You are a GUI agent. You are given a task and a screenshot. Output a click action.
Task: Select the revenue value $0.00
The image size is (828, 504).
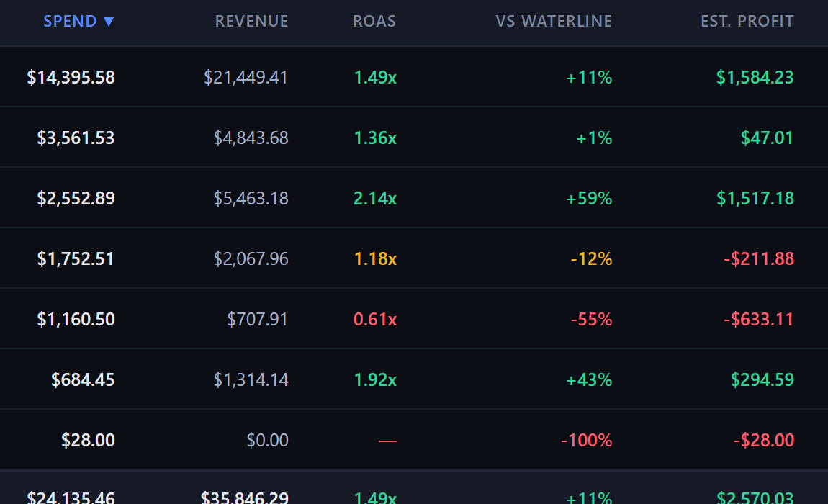tap(267, 440)
